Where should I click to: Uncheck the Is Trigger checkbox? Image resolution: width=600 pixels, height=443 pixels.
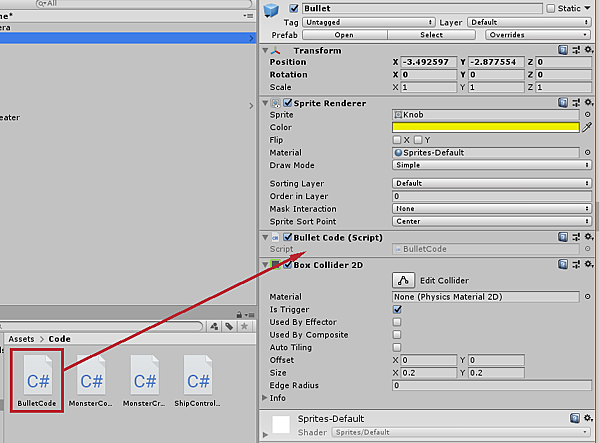[x=397, y=309]
